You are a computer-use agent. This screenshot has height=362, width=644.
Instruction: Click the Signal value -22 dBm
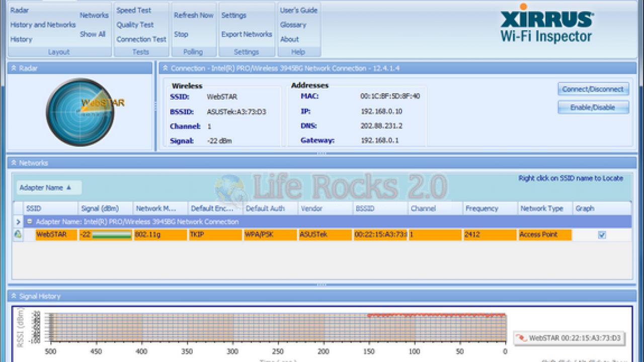[x=219, y=141]
